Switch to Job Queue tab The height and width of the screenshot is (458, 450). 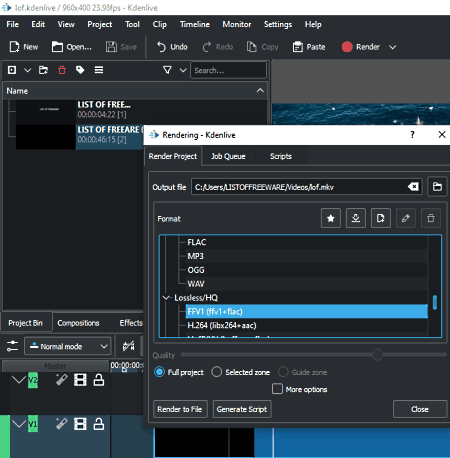coord(228,156)
